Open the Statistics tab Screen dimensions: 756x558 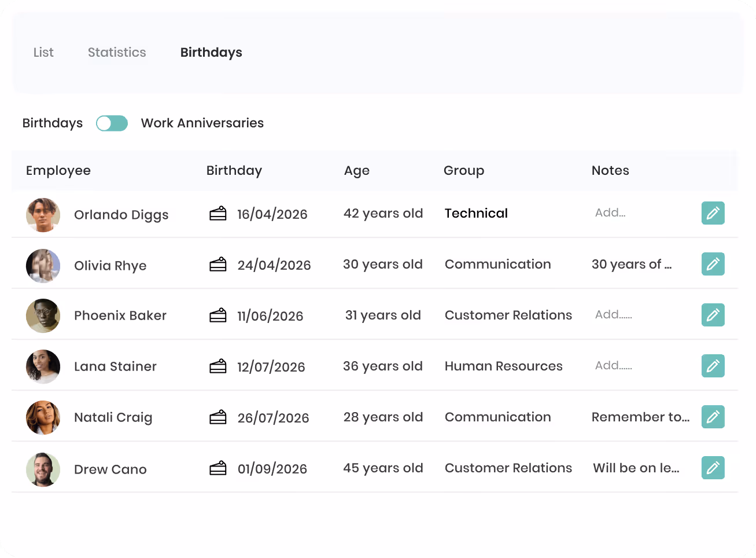(x=117, y=52)
